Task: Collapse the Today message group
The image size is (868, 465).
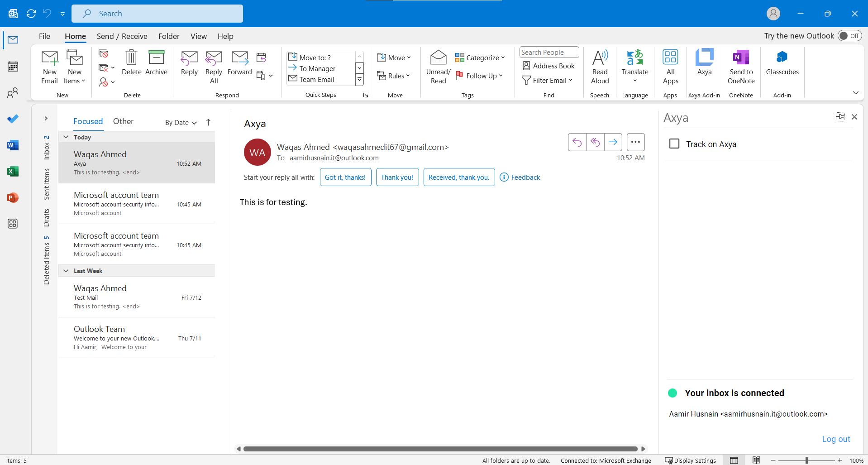Action: pos(66,137)
